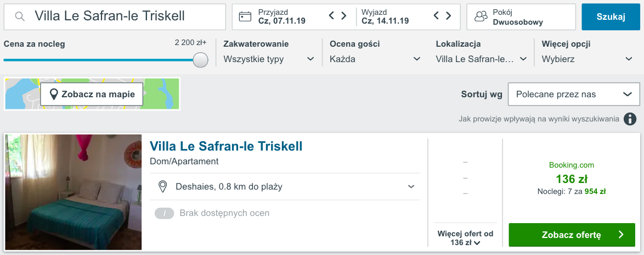644x255 pixels.
Task: Advance check-in date with right arrow
Action: (x=344, y=15)
